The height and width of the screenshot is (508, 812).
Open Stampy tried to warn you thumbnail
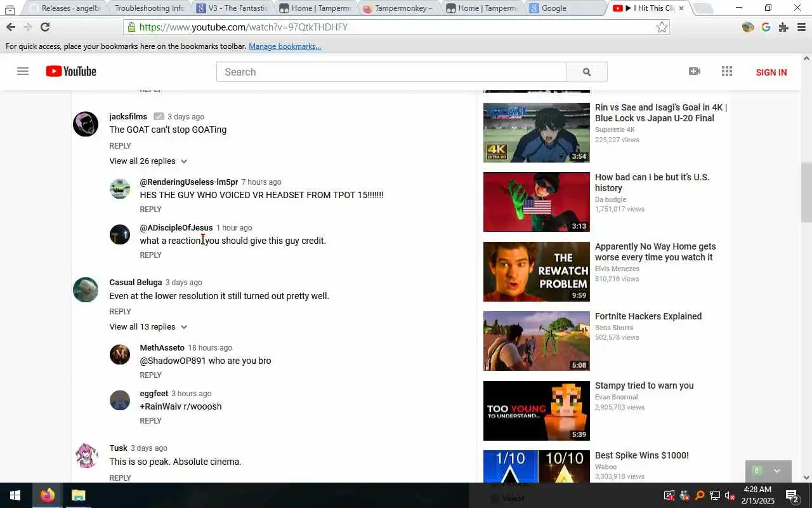pos(537,411)
